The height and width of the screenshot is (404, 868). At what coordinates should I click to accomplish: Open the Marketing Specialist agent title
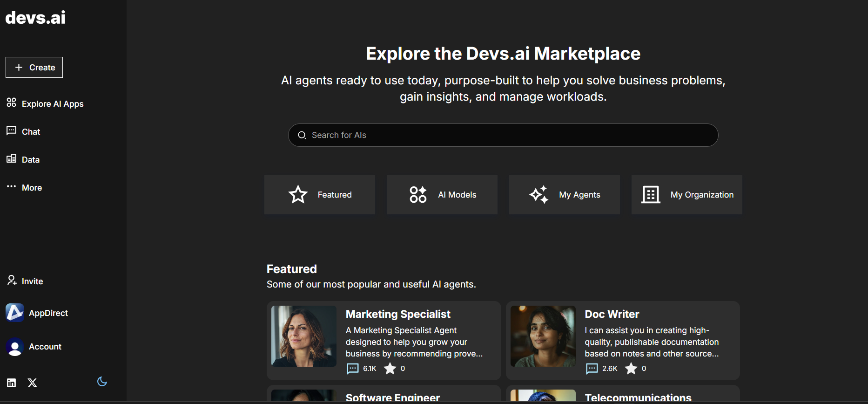click(398, 314)
